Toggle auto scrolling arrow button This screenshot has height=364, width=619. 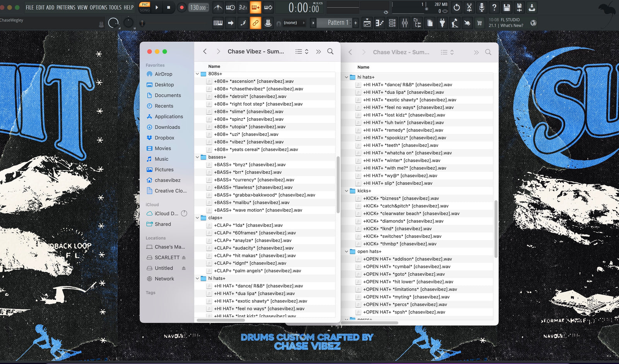coord(231,23)
